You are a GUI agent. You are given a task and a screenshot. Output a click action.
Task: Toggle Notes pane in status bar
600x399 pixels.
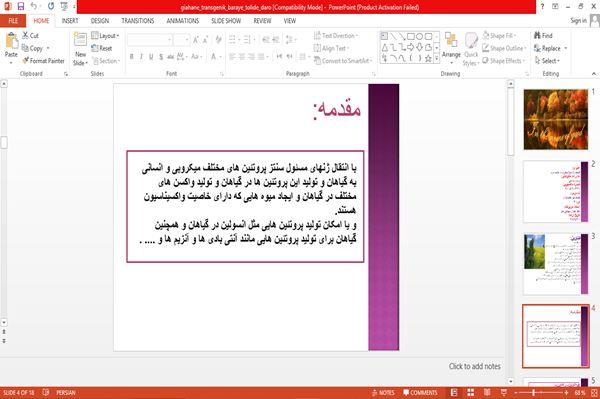point(383,392)
